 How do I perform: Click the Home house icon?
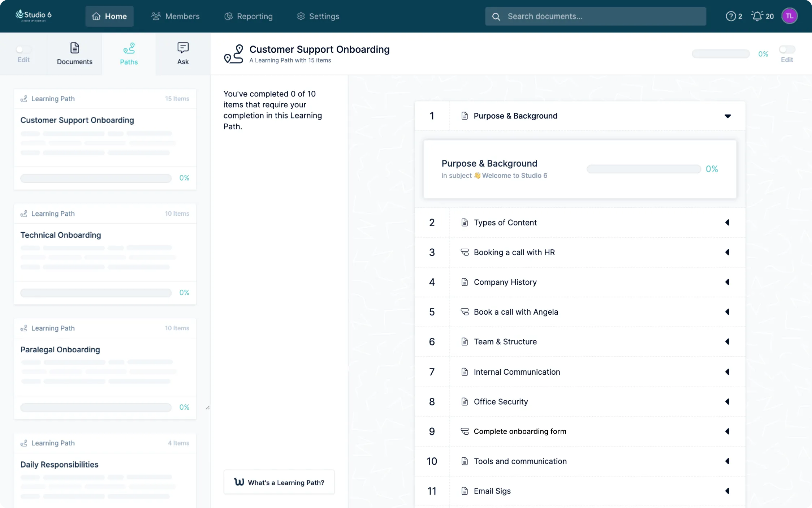point(96,16)
